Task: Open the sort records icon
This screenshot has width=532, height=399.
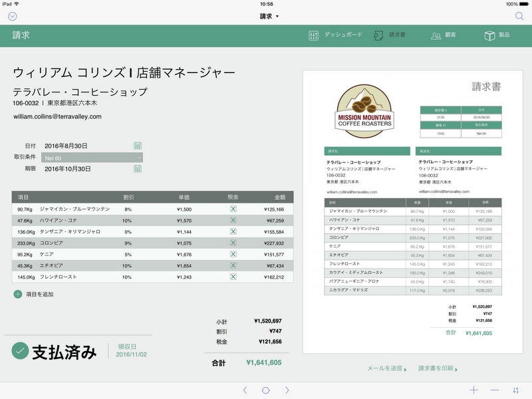Action: (516, 390)
